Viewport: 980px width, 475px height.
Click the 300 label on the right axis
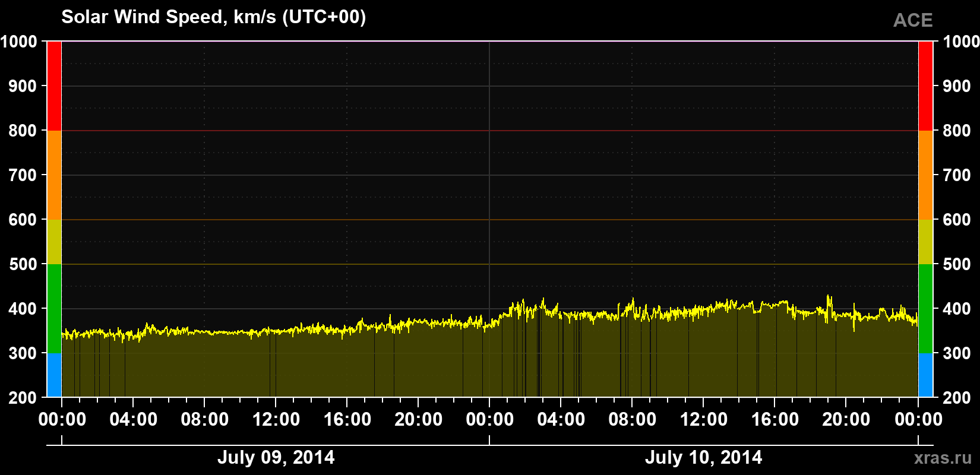pyautogui.click(x=957, y=353)
